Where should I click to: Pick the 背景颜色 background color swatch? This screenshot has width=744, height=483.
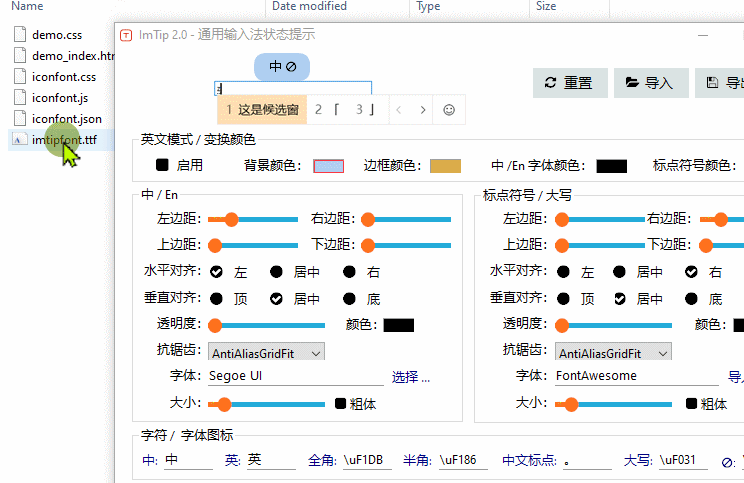(328, 166)
